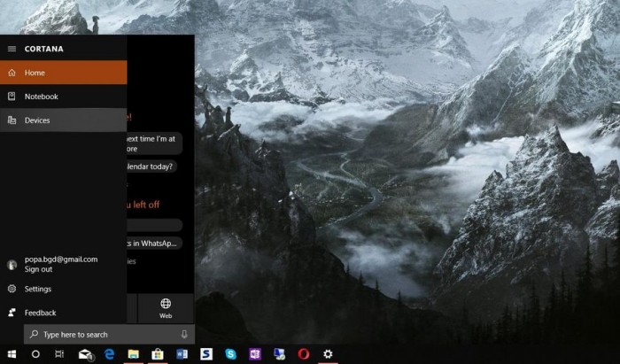
Task: Click the magnifier icon in search box
Action: click(x=34, y=335)
